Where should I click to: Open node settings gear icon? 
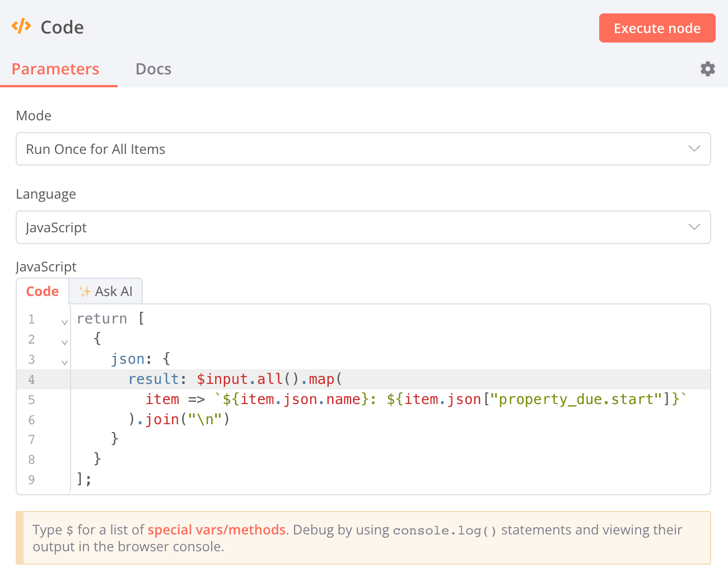point(708,69)
